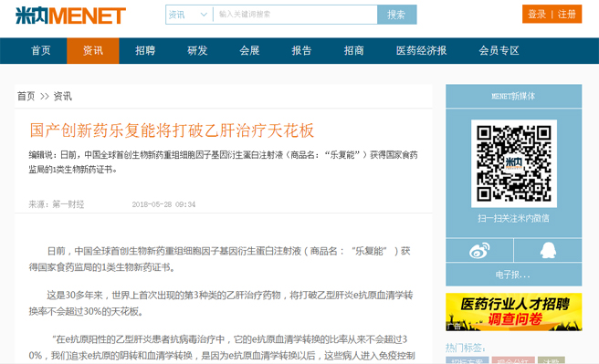This screenshot has width=599, height=364.
Task: Click the 电子报 link in sidebar
Action: 513,275
